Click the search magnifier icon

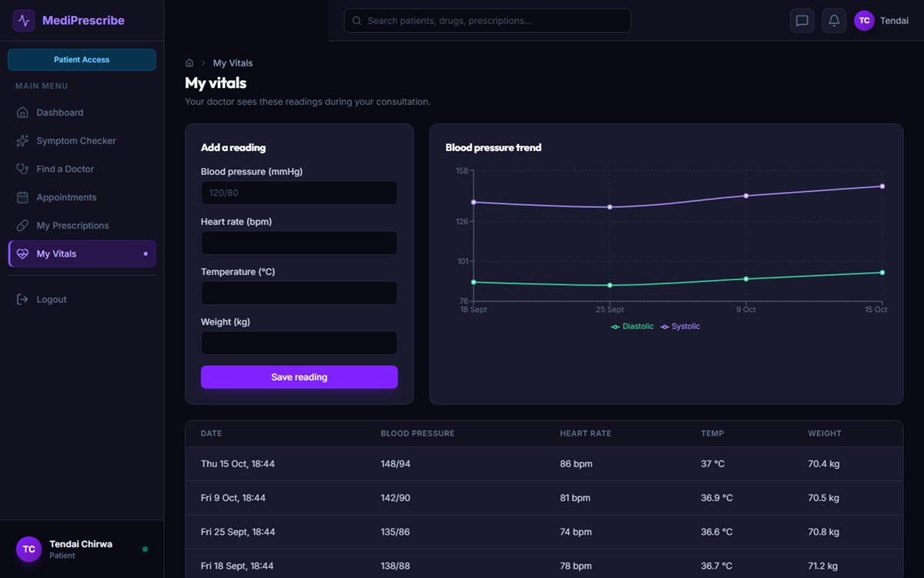[357, 21]
